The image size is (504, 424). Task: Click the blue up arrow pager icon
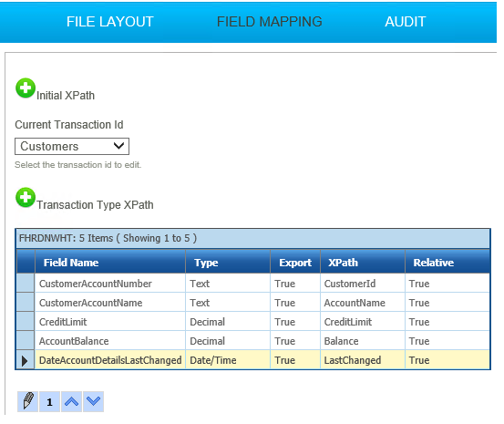tap(71, 401)
